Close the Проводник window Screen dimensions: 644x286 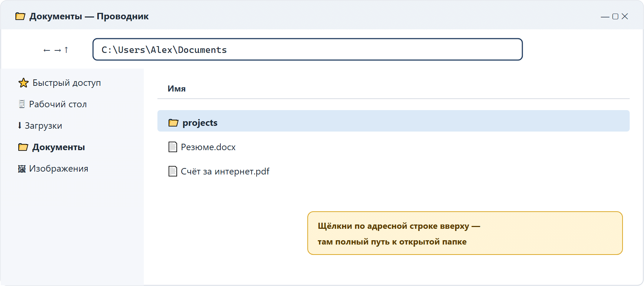coord(625,16)
